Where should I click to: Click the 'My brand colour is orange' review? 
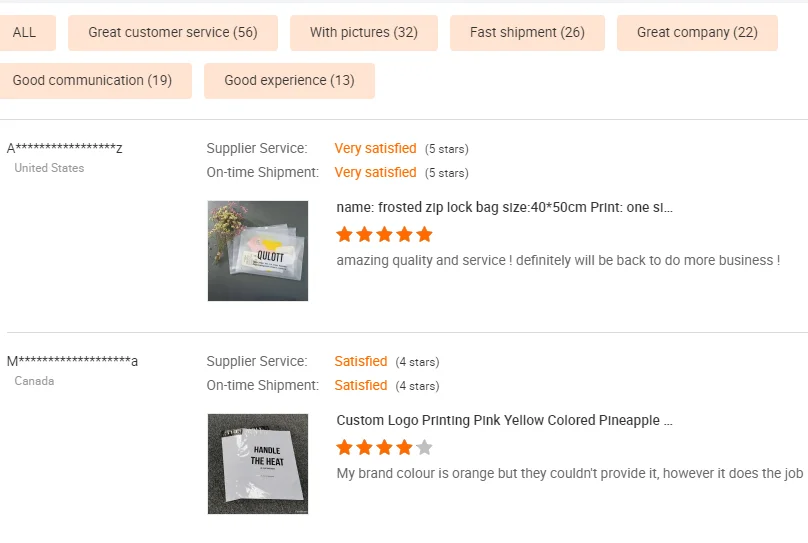pos(570,473)
